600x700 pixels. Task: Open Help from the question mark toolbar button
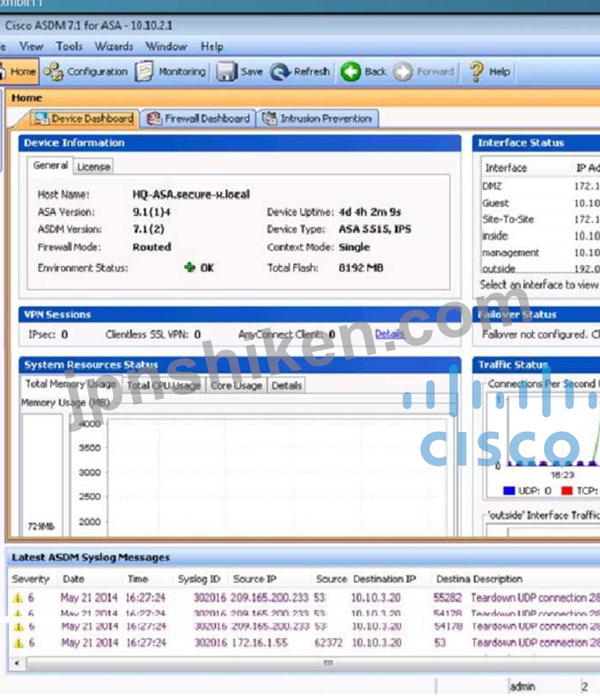pyautogui.click(x=489, y=71)
